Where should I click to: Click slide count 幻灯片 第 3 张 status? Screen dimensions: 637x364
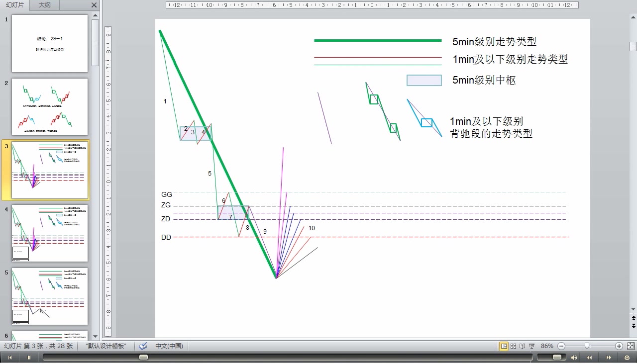click(x=39, y=346)
